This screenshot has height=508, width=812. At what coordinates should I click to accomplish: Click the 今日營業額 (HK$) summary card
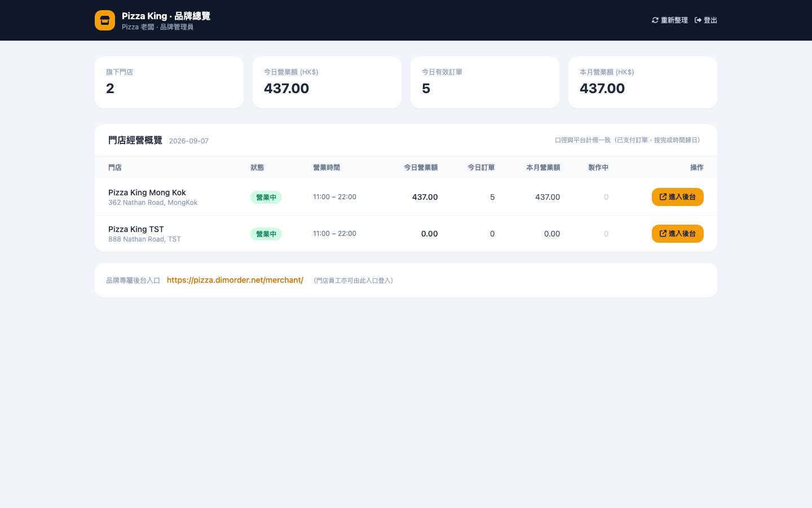coord(327,82)
